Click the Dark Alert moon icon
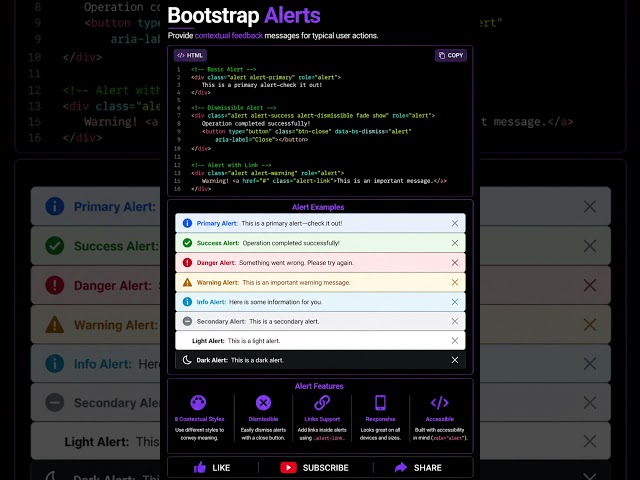This screenshot has height=480, width=640. pos(187,360)
